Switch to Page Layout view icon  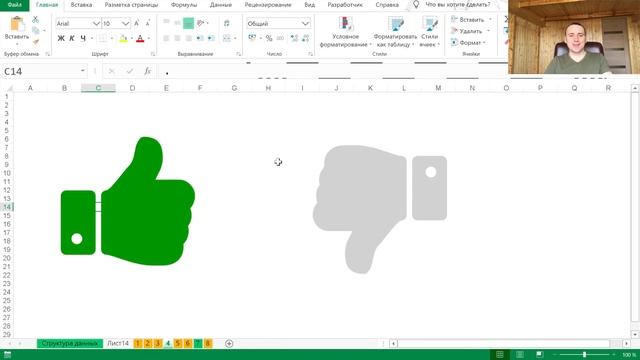click(x=520, y=354)
